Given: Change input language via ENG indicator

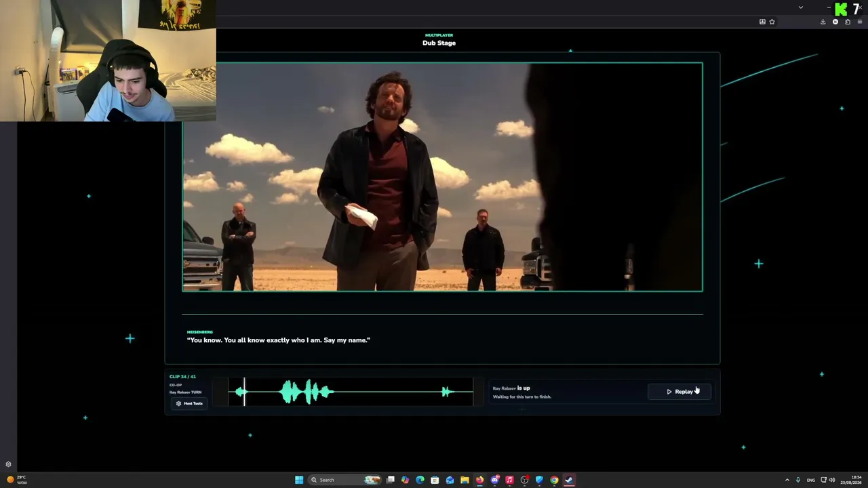Looking at the screenshot, I should (811, 480).
